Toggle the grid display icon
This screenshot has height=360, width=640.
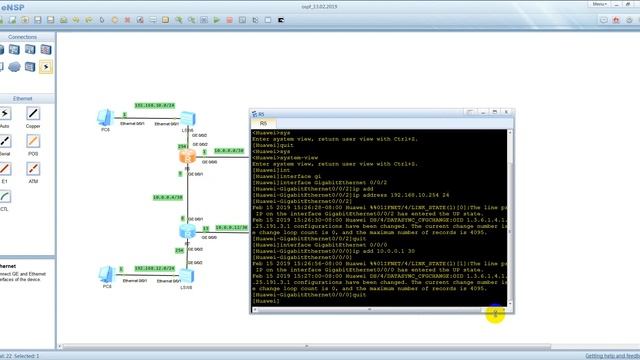268,20
